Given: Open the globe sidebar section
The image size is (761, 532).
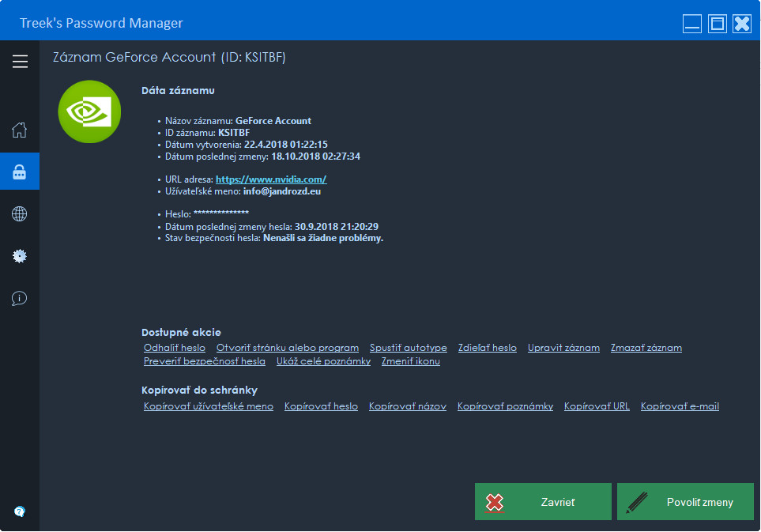Looking at the screenshot, I should [20, 213].
